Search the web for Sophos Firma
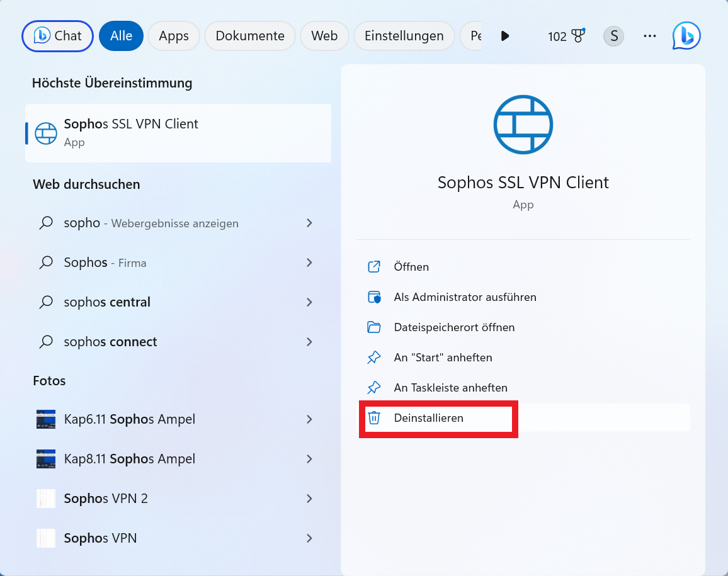Screen dimensions: 728x576 click(178, 263)
